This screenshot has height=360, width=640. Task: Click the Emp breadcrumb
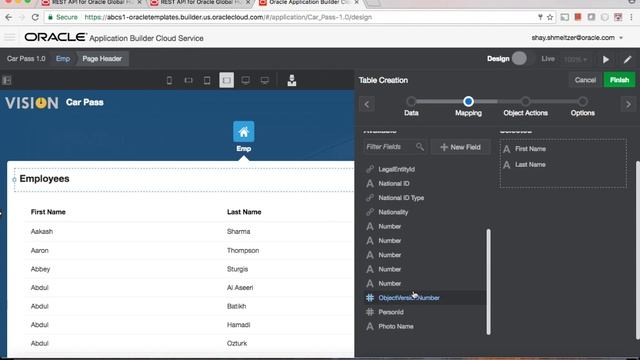[x=63, y=59]
